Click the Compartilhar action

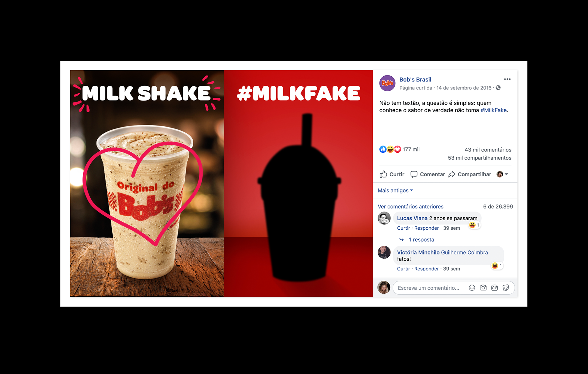[470, 174]
